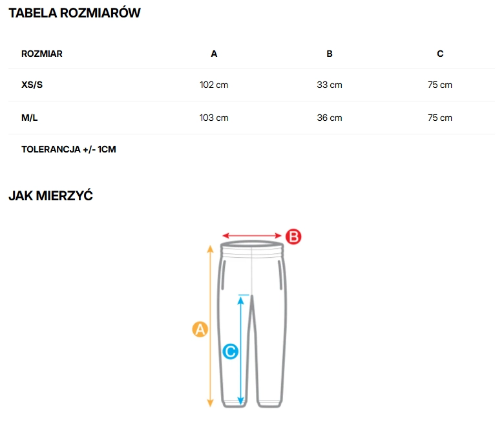Click the 33 cm value
This screenshot has width=504, height=429.
[x=330, y=85]
